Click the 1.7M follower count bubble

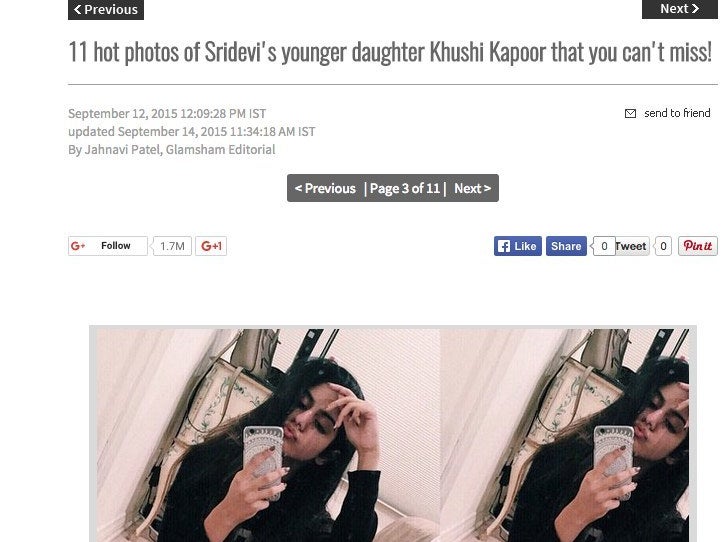172,246
